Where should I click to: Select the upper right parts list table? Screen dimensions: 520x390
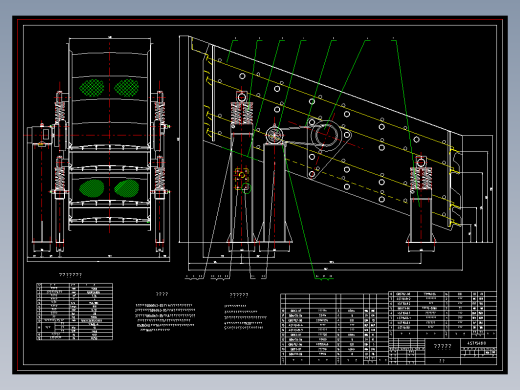point(442,314)
